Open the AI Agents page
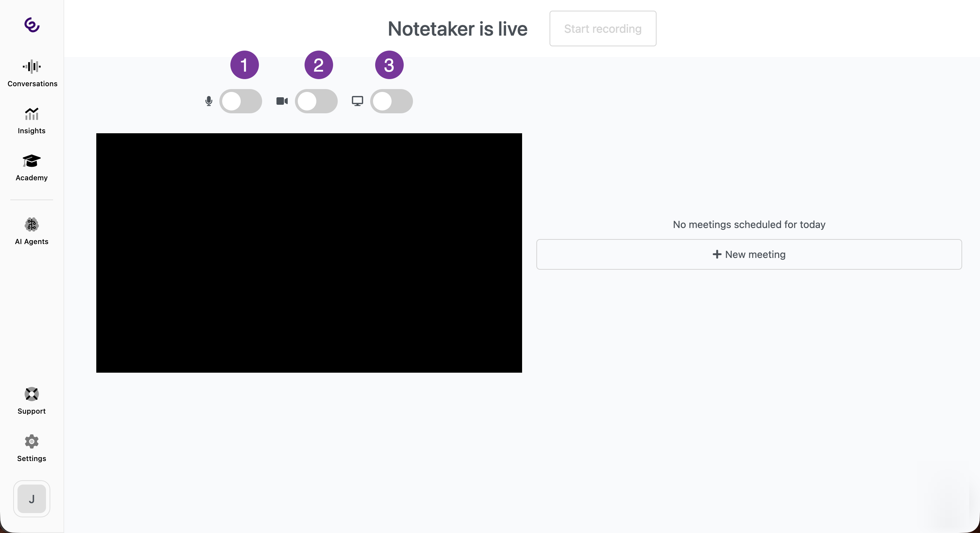Image resolution: width=980 pixels, height=533 pixels. click(32, 231)
